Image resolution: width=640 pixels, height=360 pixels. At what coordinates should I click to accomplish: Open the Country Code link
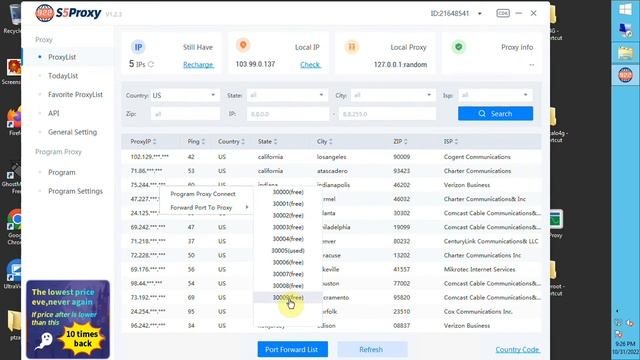pyautogui.click(x=517, y=350)
